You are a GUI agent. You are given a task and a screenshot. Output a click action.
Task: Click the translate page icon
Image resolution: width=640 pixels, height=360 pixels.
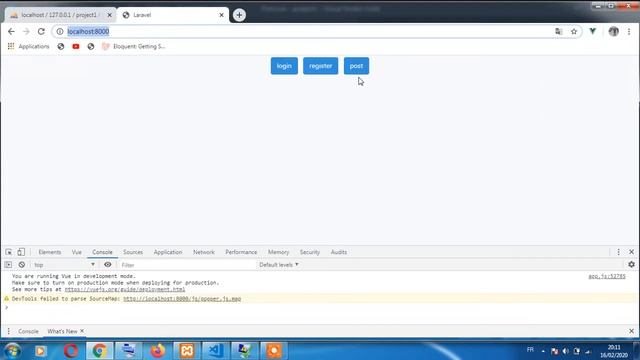559,31
